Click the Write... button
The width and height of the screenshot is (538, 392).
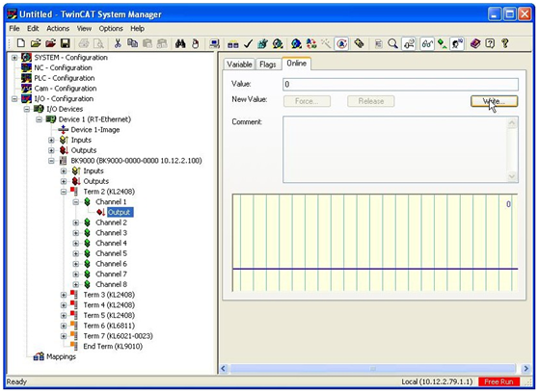(x=494, y=101)
